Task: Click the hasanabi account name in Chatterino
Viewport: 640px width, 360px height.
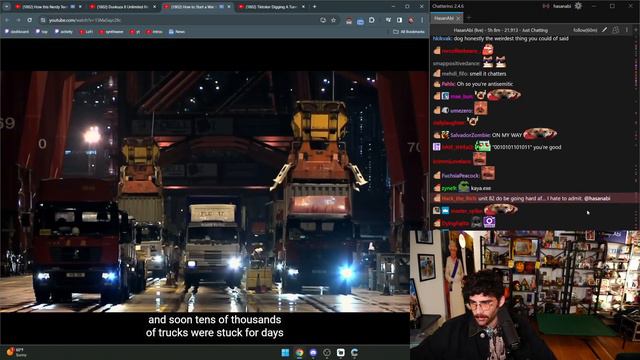Action: (562, 6)
